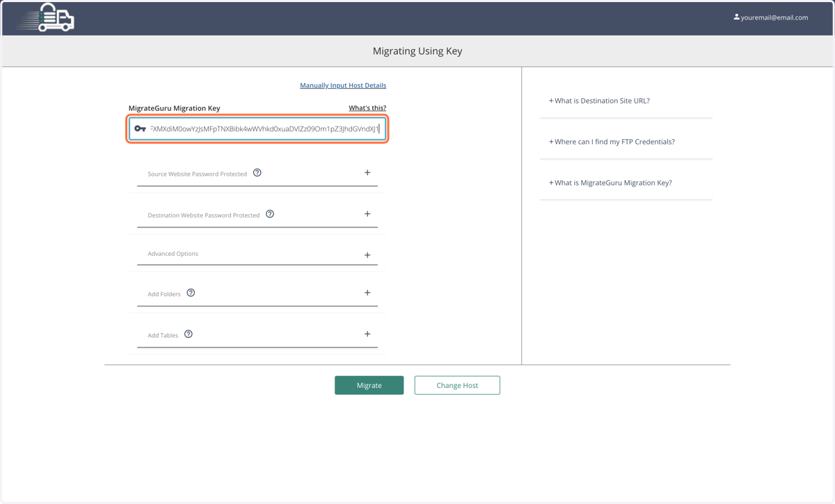Image resolution: width=835 pixels, height=504 pixels.
Task: Focus the MigrateGuru Migration Key input
Action: (257, 129)
